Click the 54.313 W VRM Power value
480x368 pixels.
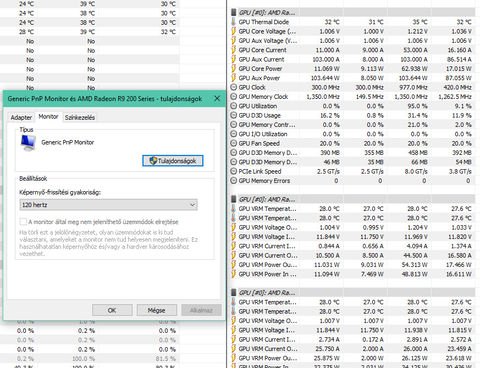[413, 265]
